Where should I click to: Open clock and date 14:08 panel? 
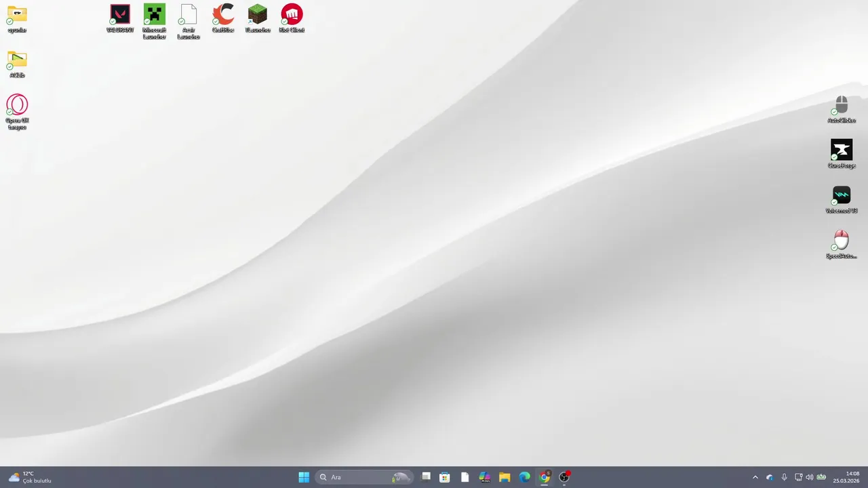(x=848, y=477)
